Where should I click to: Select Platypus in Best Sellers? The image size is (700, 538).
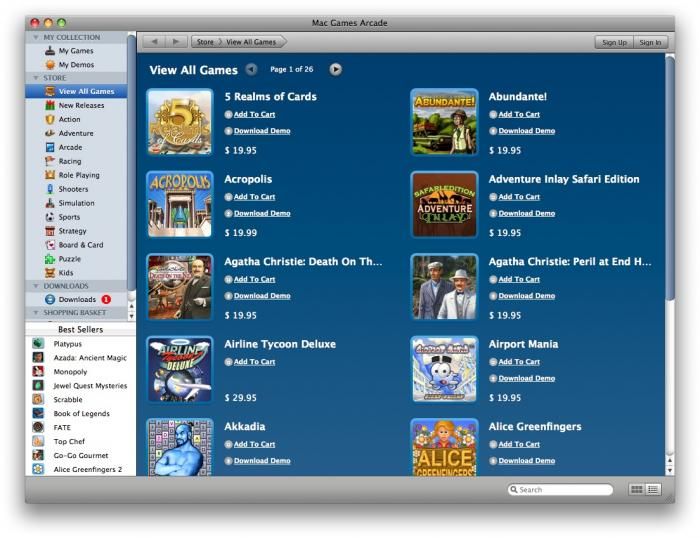pos(67,344)
